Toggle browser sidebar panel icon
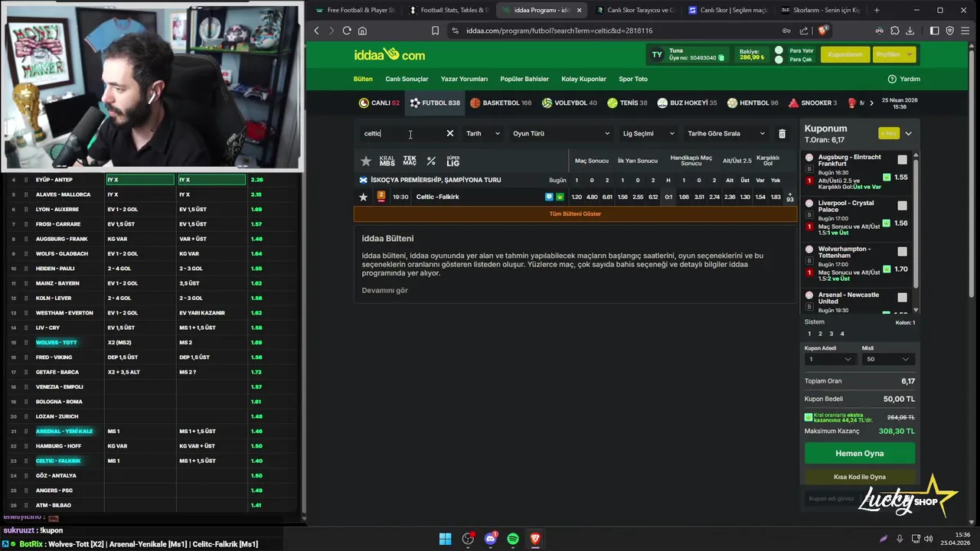980x551 pixels. pos(935,31)
